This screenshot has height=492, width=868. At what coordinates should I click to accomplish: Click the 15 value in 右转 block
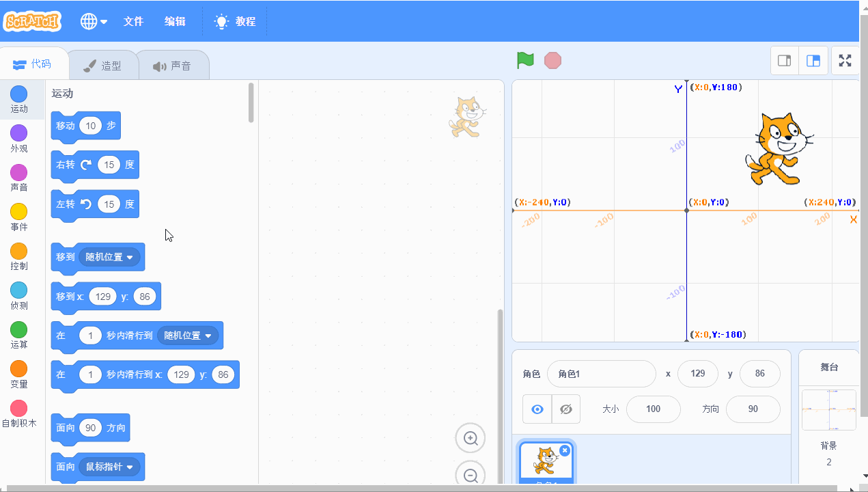coord(109,165)
